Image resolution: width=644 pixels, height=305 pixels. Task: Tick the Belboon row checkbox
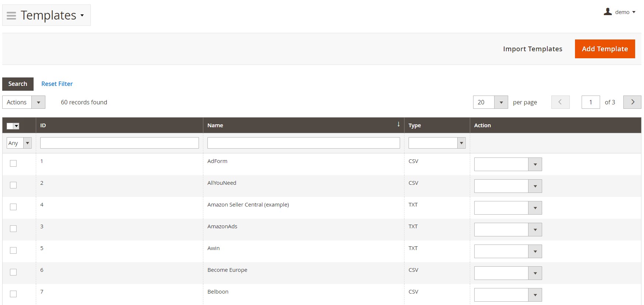[13, 294]
